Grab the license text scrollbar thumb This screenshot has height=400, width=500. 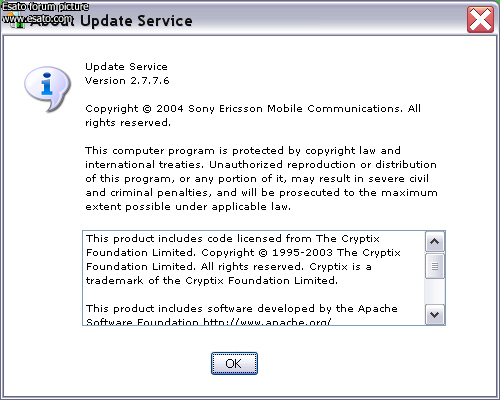pos(435,266)
